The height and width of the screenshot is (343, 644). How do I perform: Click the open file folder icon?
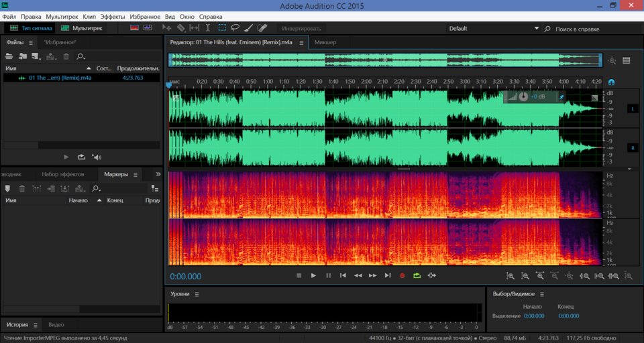9,57
